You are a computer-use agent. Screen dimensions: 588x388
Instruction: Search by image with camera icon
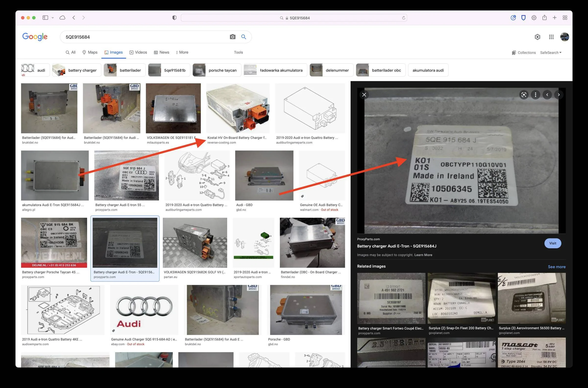pyautogui.click(x=233, y=37)
